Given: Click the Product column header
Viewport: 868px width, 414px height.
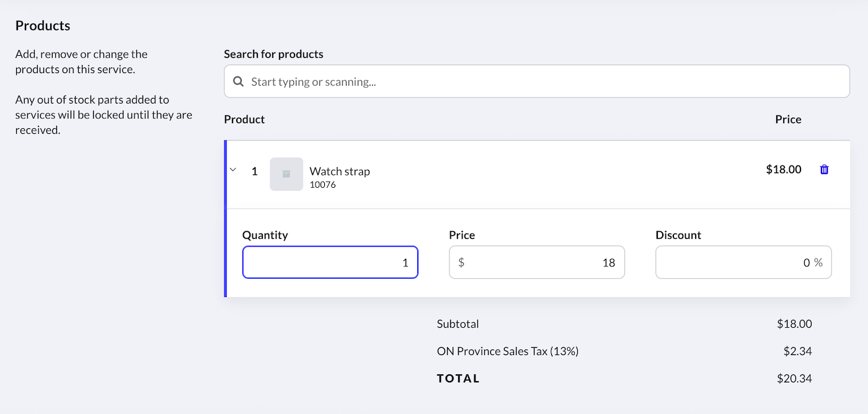Looking at the screenshot, I should tap(244, 119).
